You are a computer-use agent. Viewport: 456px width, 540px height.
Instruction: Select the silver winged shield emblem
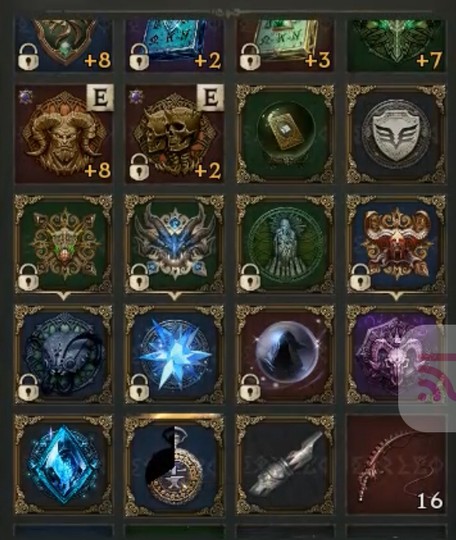396,134
